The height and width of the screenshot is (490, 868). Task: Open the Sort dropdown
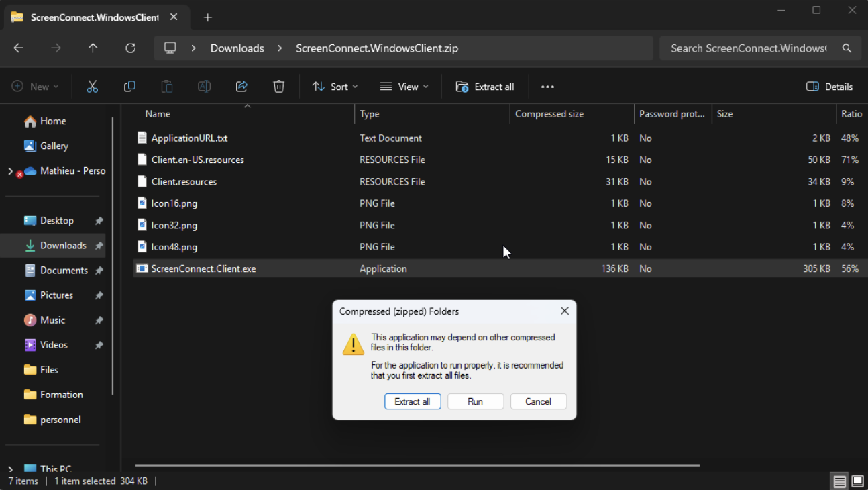[x=335, y=86]
